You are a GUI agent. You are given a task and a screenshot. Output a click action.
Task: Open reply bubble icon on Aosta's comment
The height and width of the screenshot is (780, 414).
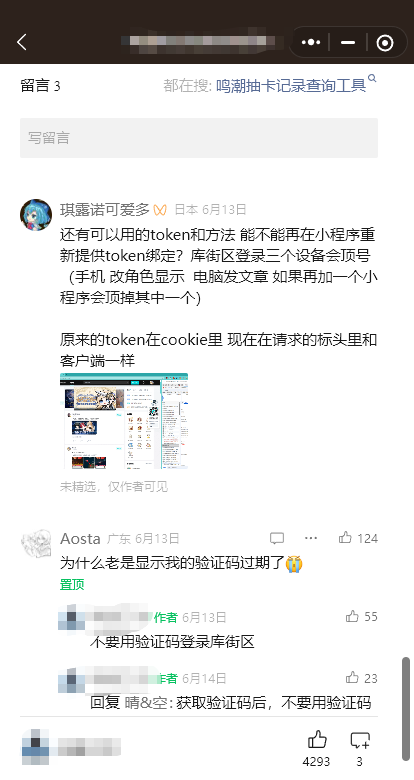tap(277, 538)
